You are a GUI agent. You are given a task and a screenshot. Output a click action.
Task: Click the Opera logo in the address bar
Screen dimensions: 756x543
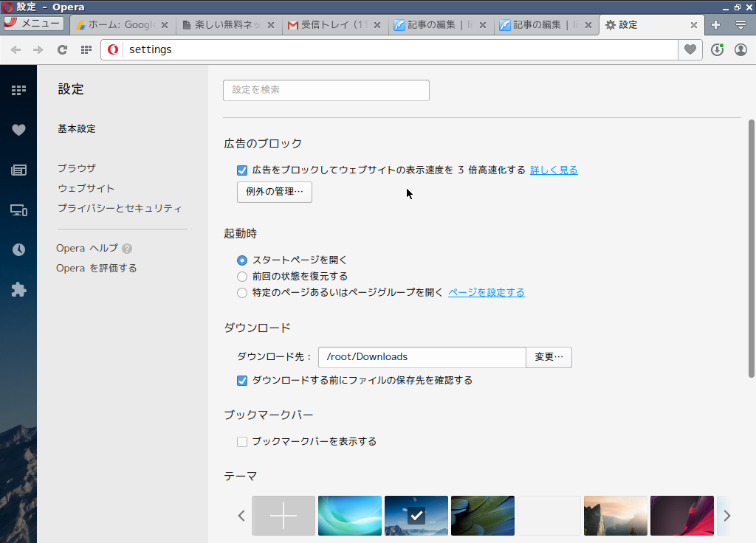pyautogui.click(x=113, y=49)
